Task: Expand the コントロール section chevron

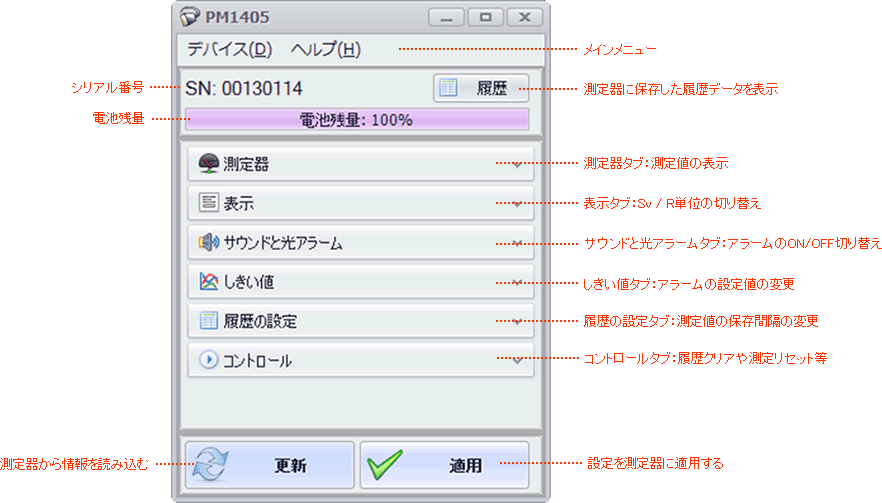Action: 517,361
